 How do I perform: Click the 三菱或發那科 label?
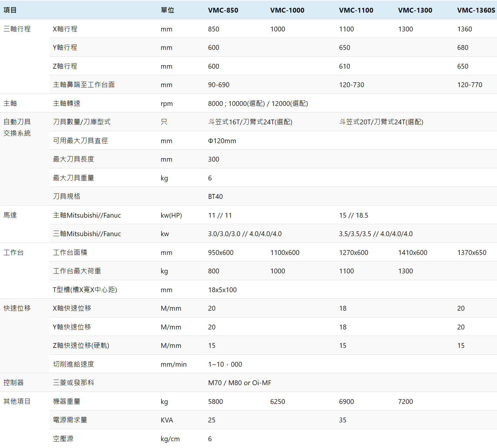click(x=74, y=383)
